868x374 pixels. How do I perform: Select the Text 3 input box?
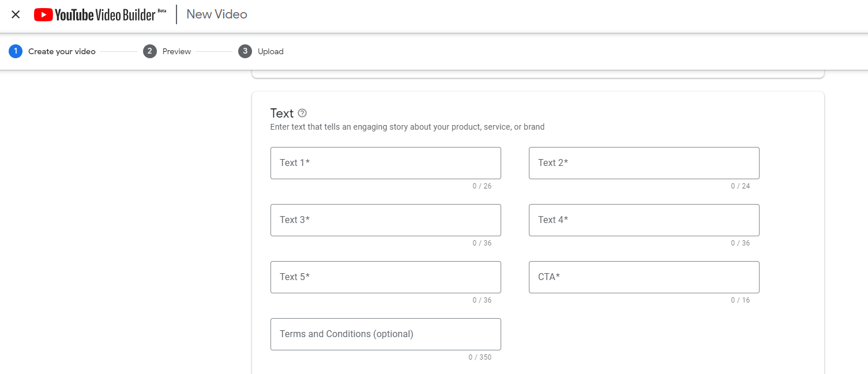pyautogui.click(x=385, y=220)
